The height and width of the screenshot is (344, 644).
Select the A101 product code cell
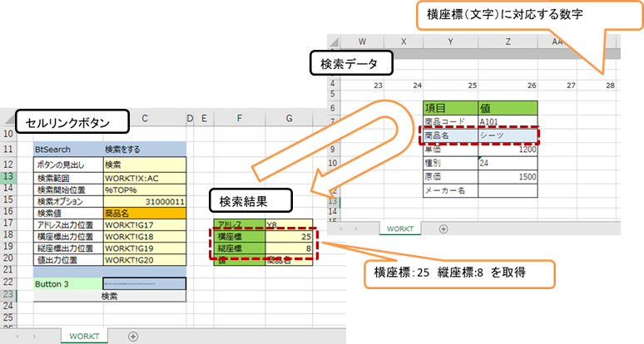coord(508,121)
